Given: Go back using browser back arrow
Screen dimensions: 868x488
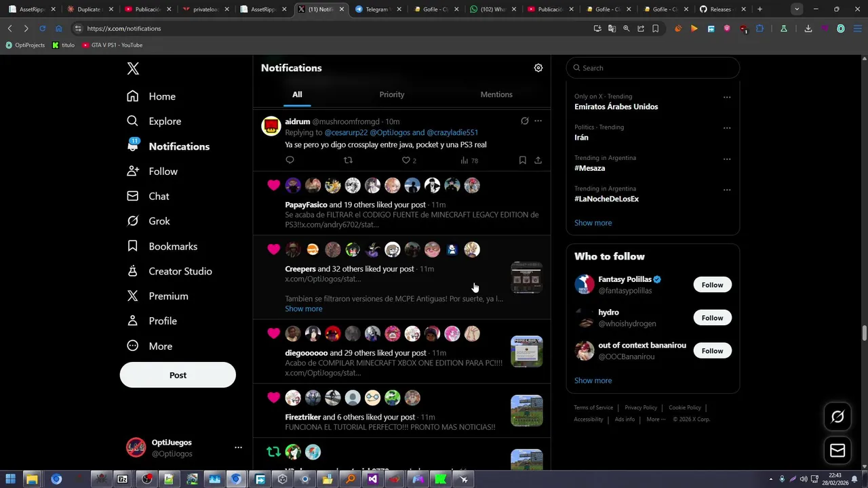Looking at the screenshot, I should 9,28.
